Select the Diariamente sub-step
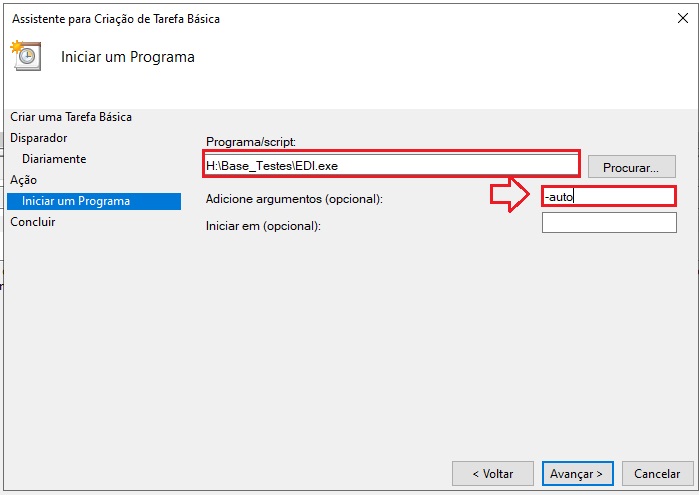Viewport: 699px width, 495px height. coord(54,159)
